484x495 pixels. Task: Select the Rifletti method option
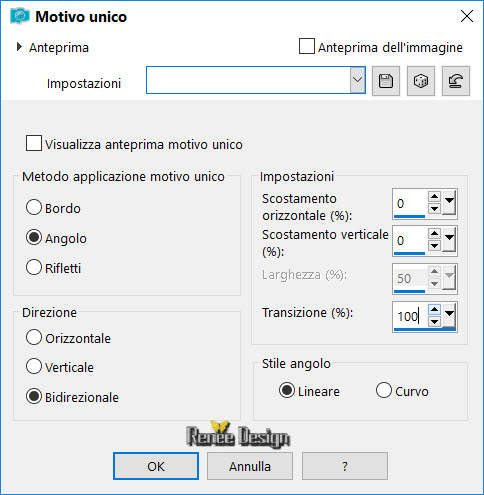pos(34,267)
